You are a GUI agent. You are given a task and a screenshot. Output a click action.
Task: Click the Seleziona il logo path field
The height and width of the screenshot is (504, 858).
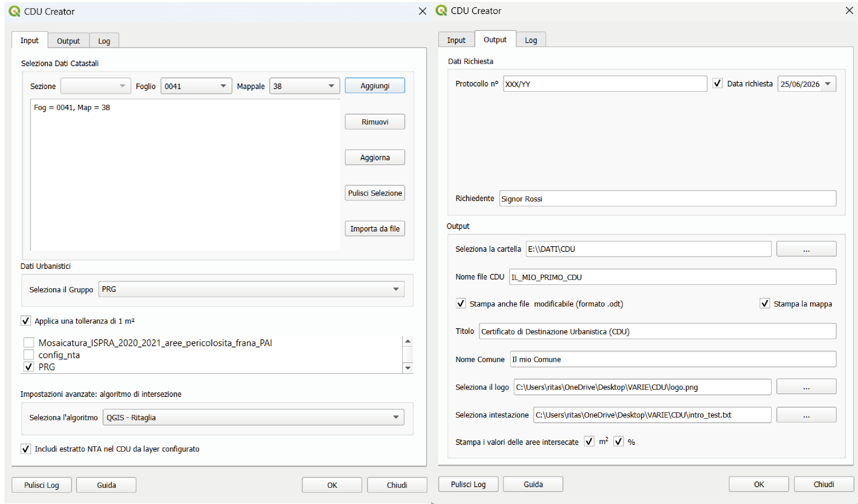[643, 387]
